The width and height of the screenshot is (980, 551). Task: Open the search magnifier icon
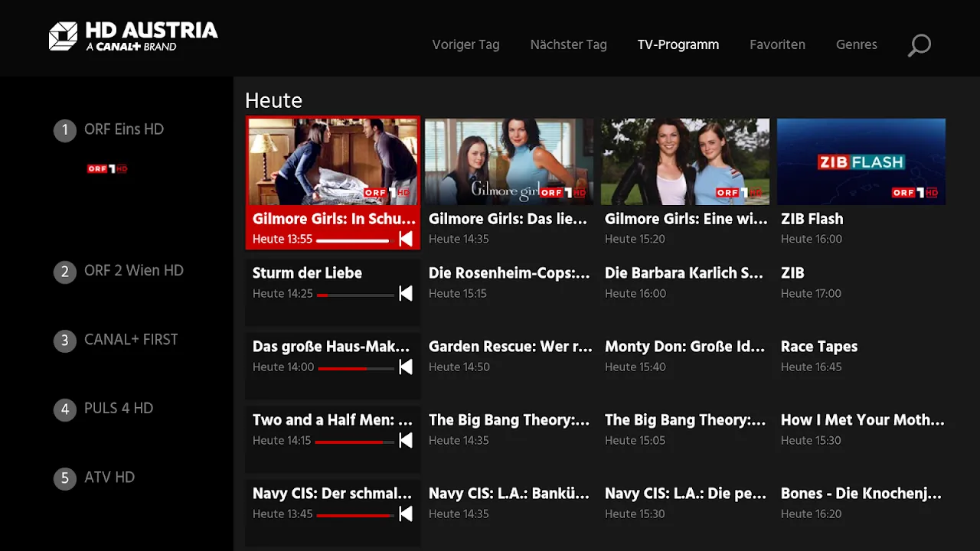tap(920, 45)
